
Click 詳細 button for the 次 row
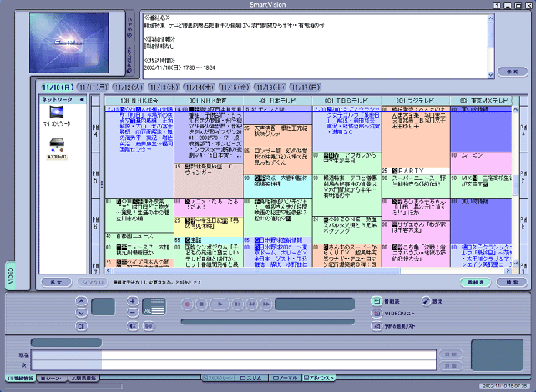[451, 365]
